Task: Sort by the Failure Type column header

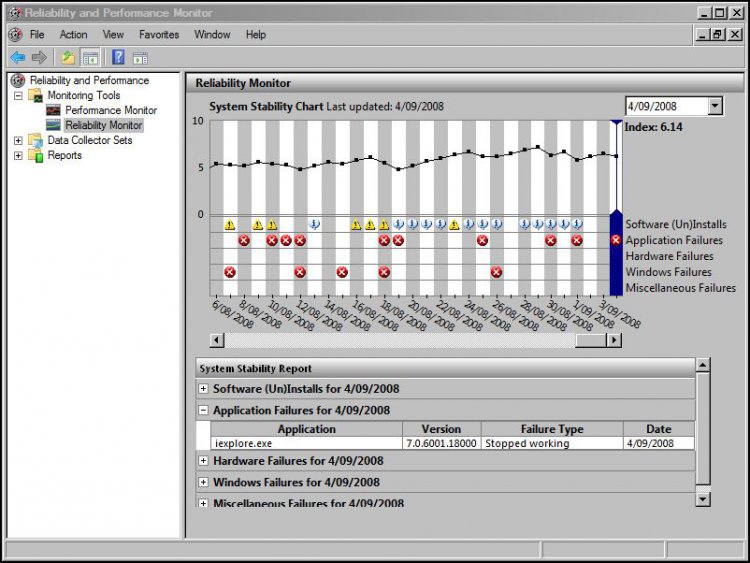Action: click(552, 429)
